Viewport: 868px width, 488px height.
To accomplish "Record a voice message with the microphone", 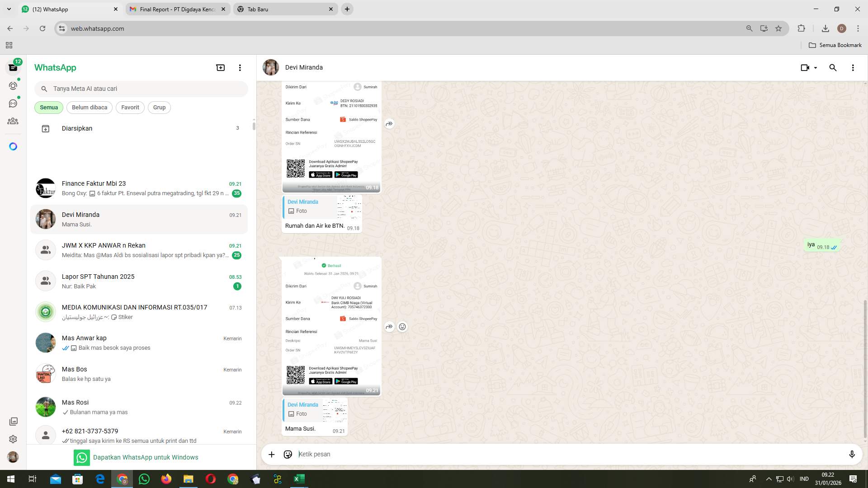I will (852, 454).
